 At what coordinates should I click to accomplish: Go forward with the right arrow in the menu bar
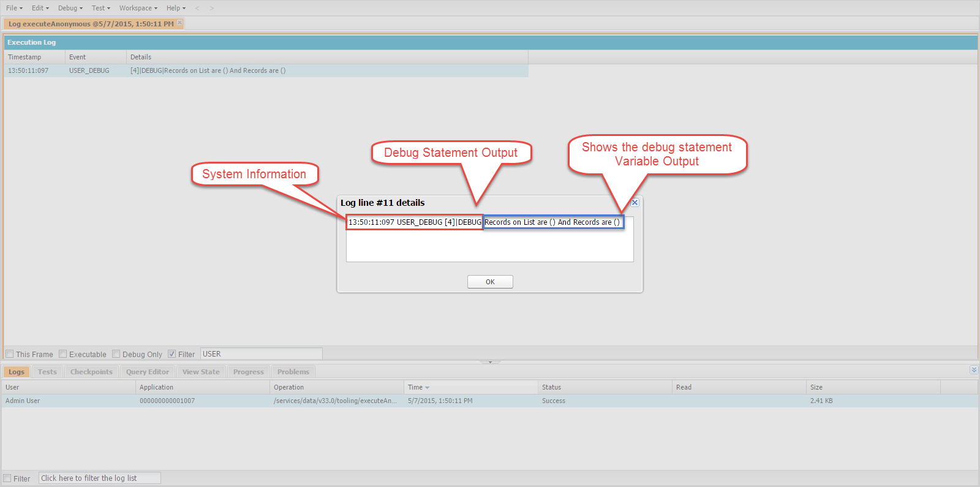(x=212, y=8)
